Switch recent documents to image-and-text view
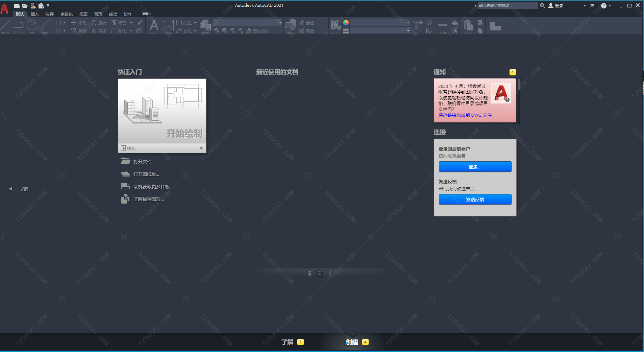644x352 pixels. click(x=320, y=273)
